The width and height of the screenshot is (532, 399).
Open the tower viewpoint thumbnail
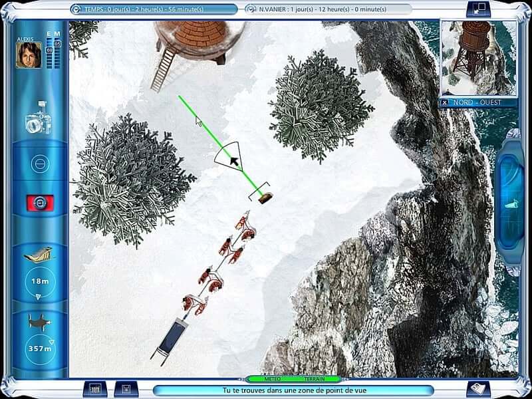pos(478,59)
